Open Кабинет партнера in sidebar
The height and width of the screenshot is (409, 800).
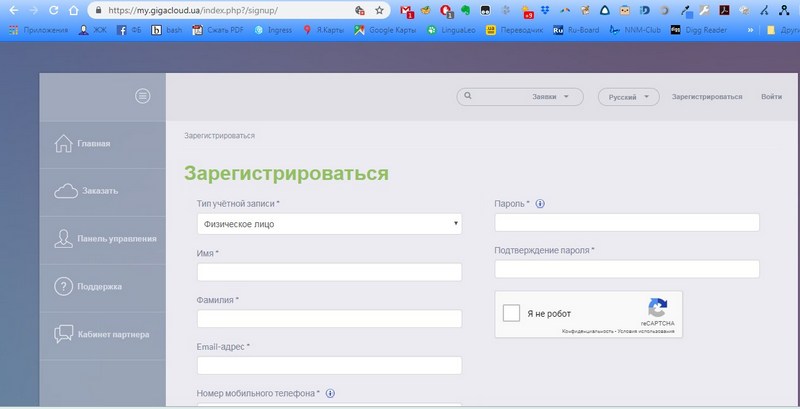click(x=103, y=336)
